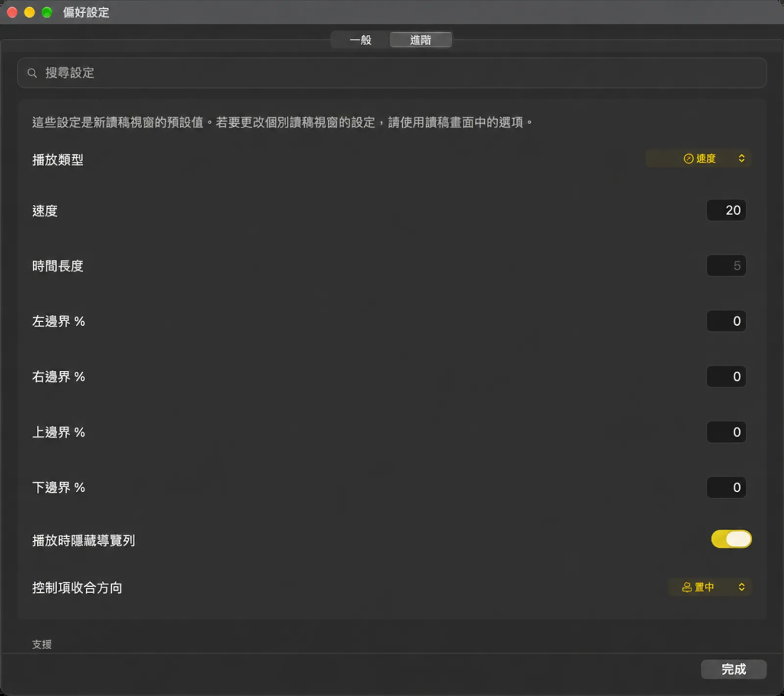Click the 完成 button
The image size is (784, 696).
tap(734, 669)
